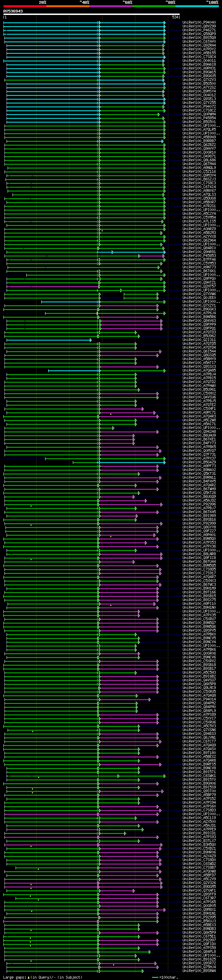The image size is (222, 980).
Task: Select hit label UniRef100_Q7XZV3
Action: [199, 80]
